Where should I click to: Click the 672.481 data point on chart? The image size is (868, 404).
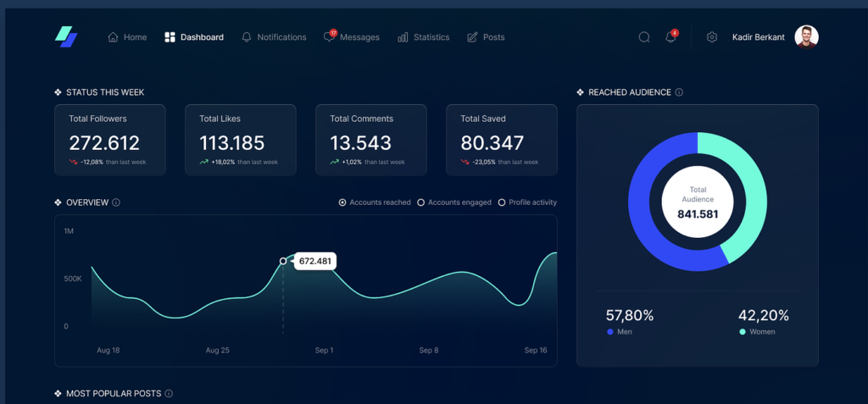(283, 261)
